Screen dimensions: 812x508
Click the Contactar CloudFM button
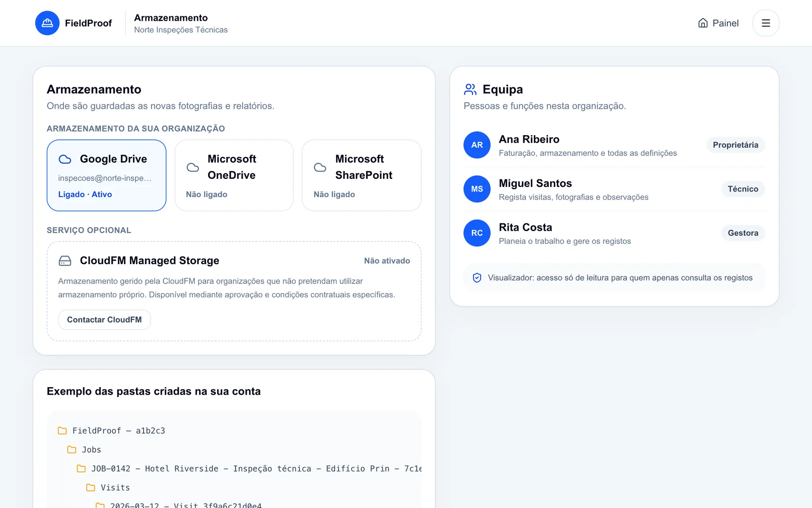click(105, 320)
